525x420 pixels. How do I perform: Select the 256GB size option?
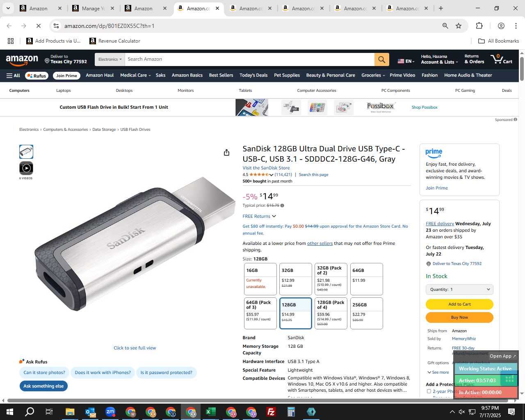coord(366,313)
